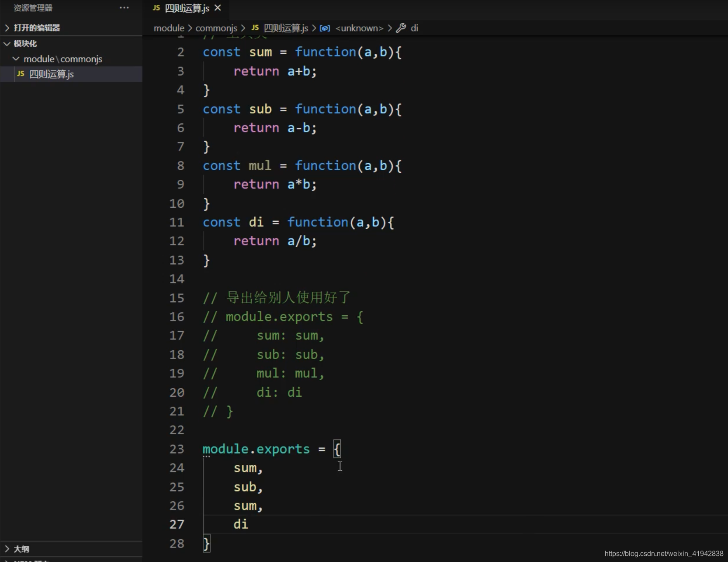Click the breadcrumb variable symbol icon
Screen dimensions: 728x562
pos(325,28)
